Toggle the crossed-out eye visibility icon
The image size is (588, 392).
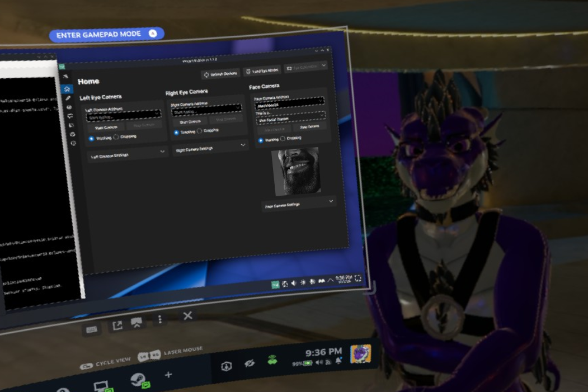click(250, 363)
